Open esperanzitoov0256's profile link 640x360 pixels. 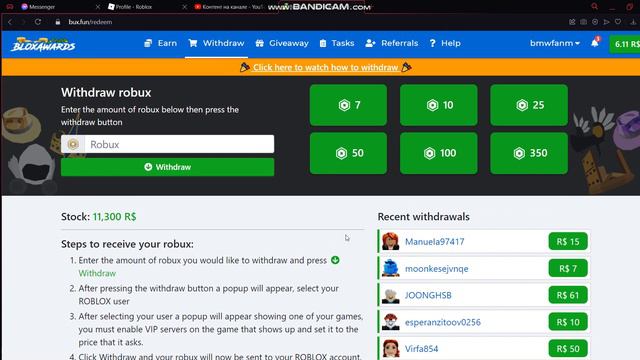(442, 322)
